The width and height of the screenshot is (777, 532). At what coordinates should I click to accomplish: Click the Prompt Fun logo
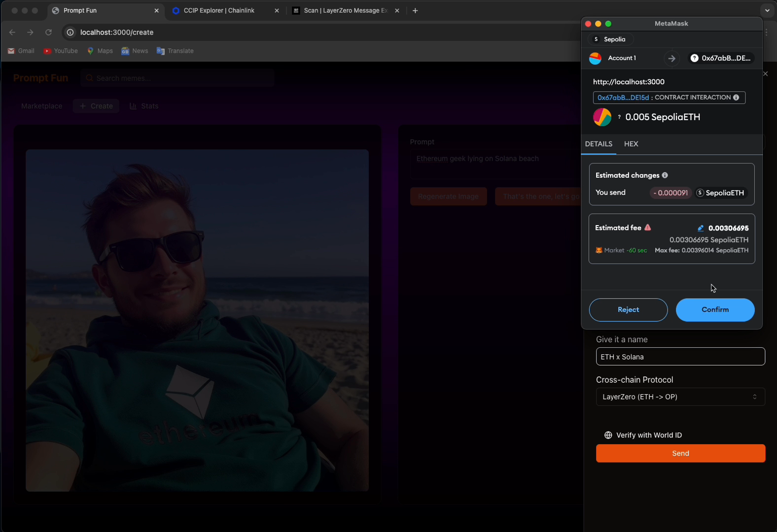pyautogui.click(x=40, y=78)
